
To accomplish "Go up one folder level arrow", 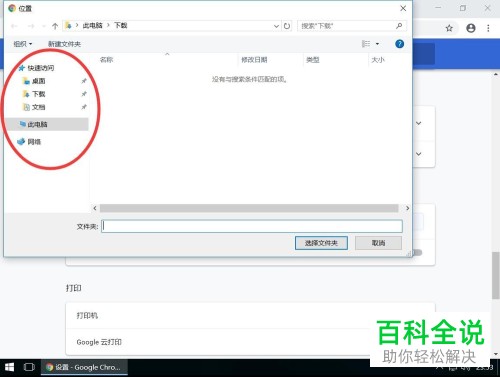I will coord(55,26).
